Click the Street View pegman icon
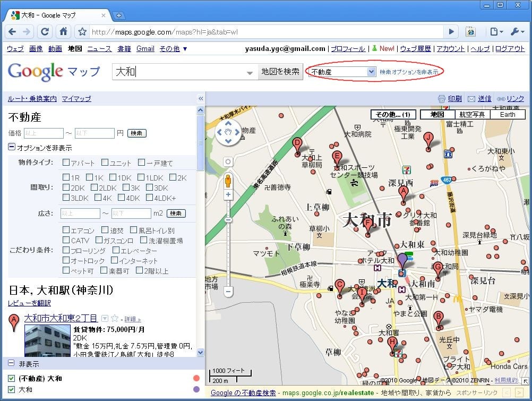 [x=228, y=181]
